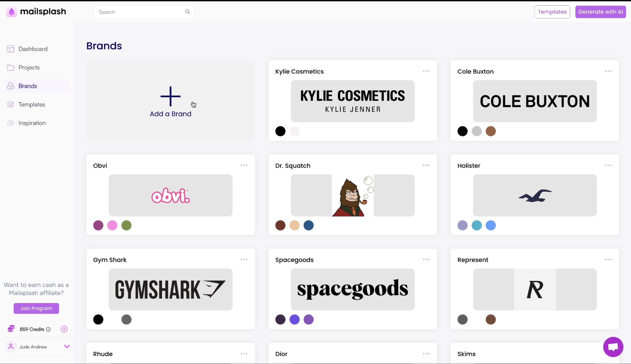Click Join Program button
The height and width of the screenshot is (364, 631).
[36, 308]
